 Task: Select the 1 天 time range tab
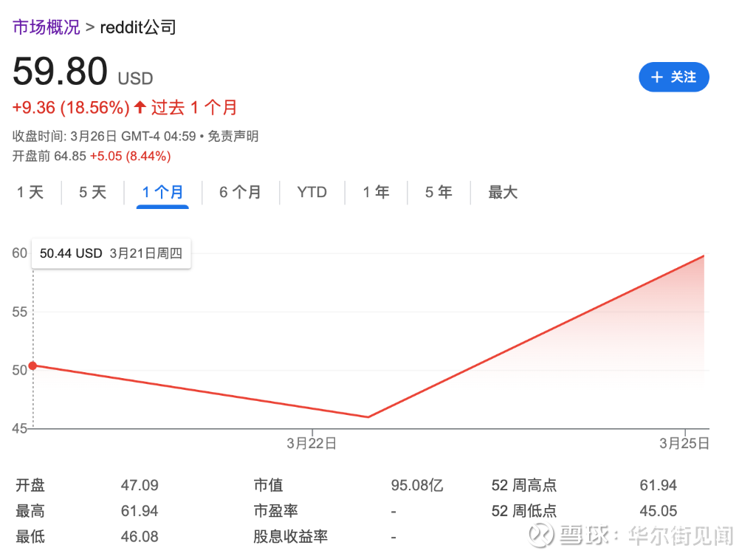click(30, 193)
